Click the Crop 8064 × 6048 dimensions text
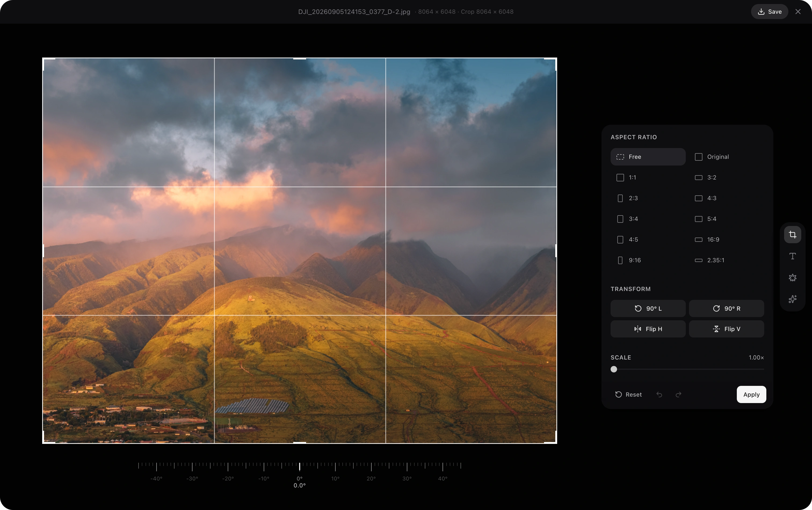The height and width of the screenshot is (510, 812). point(487,12)
